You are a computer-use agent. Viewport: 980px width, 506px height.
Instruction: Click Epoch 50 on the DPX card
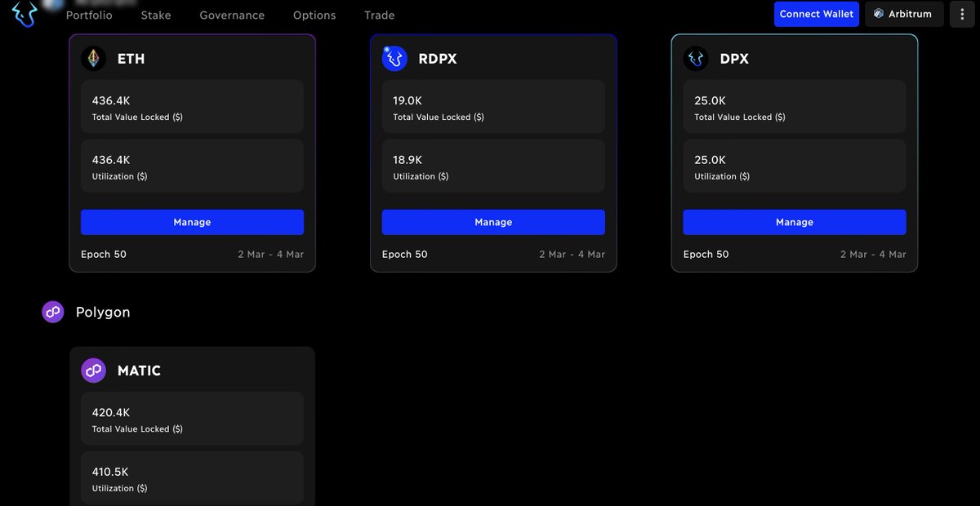pyautogui.click(x=706, y=255)
